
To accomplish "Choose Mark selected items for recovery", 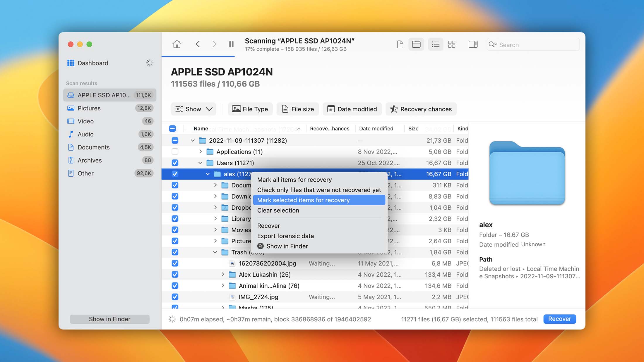I will [319, 200].
